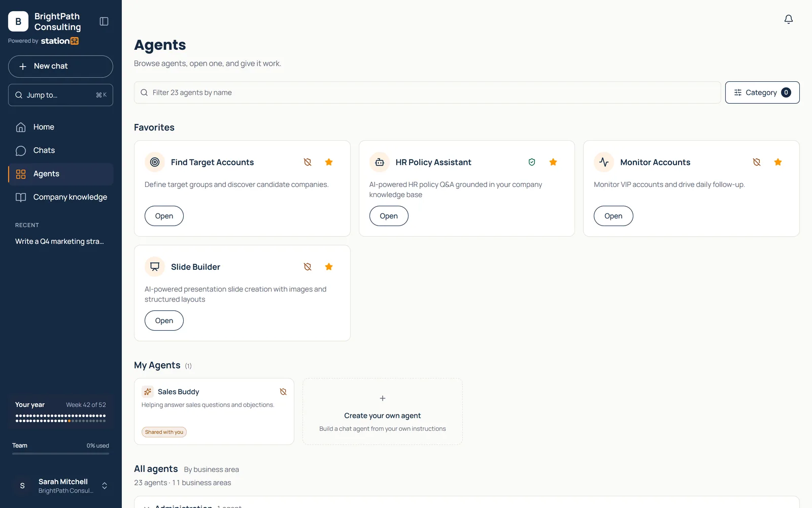The height and width of the screenshot is (508, 812).
Task: Unfavorite Find Target Accounts star
Action: click(x=329, y=162)
